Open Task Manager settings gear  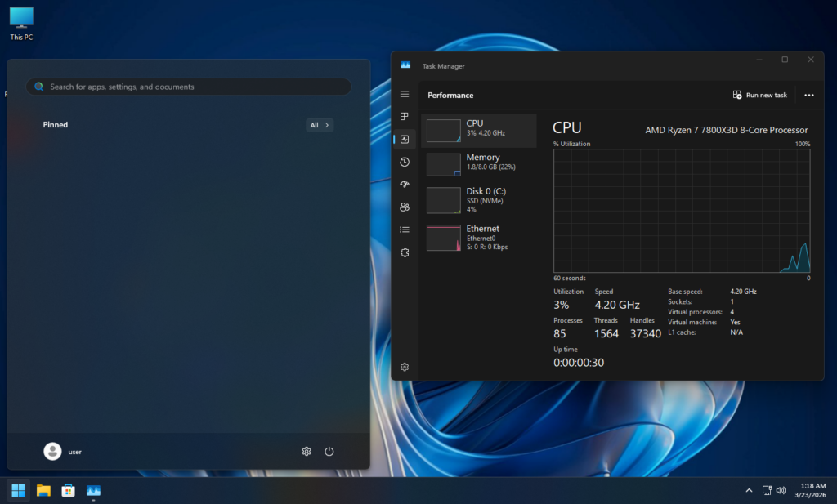click(x=405, y=368)
